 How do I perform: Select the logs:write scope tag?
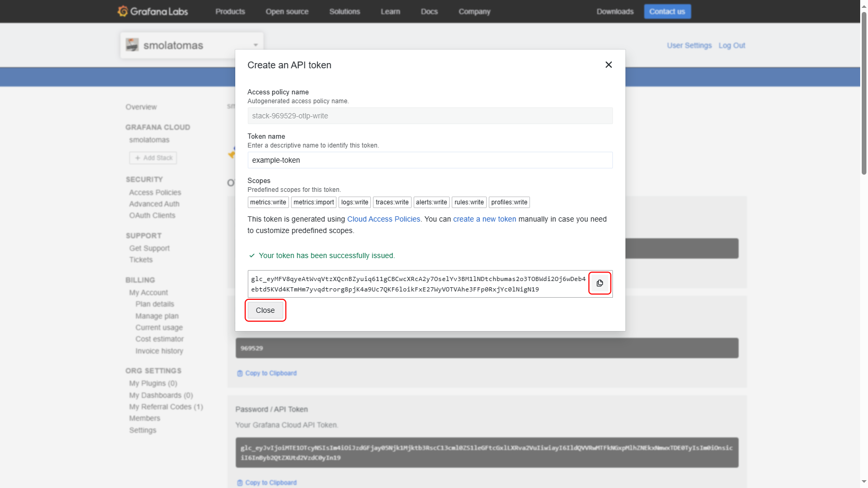click(x=355, y=202)
